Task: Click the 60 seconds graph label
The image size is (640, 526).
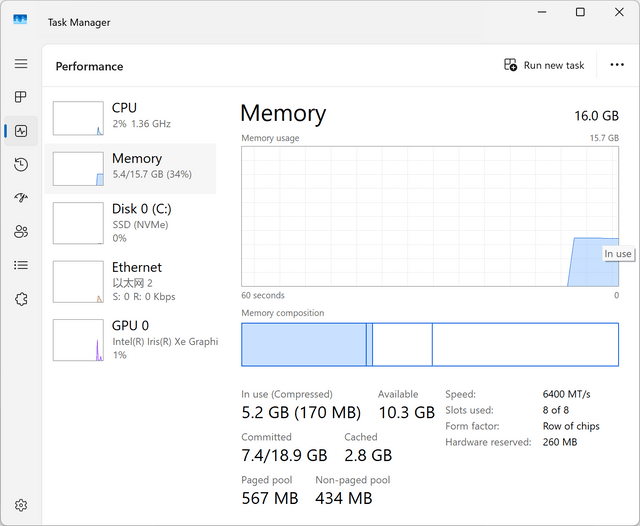Action: click(263, 295)
